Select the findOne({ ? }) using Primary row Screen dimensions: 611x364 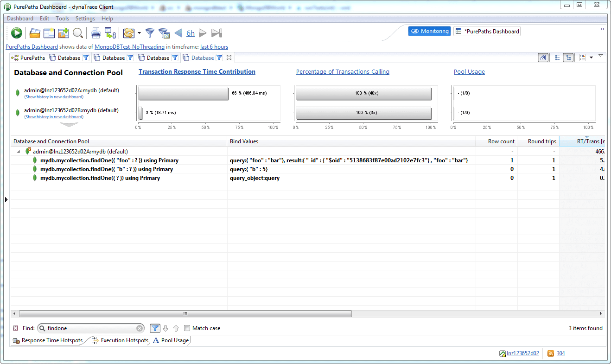click(x=308, y=178)
